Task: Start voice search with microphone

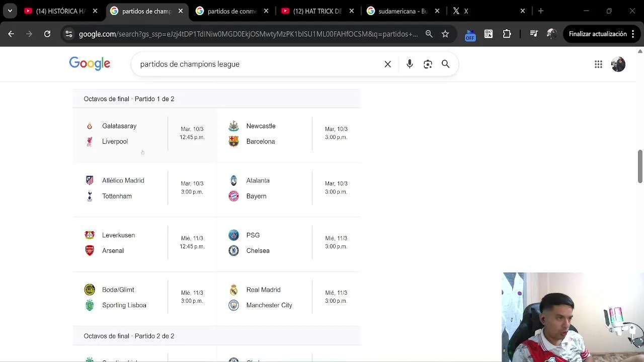Action: [x=410, y=64]
